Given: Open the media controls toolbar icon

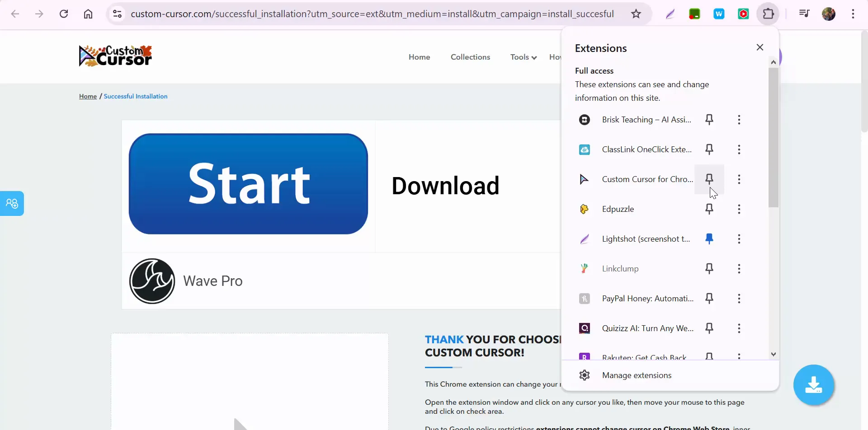Looking at the screenshot, I should click(x=804, y=14).
